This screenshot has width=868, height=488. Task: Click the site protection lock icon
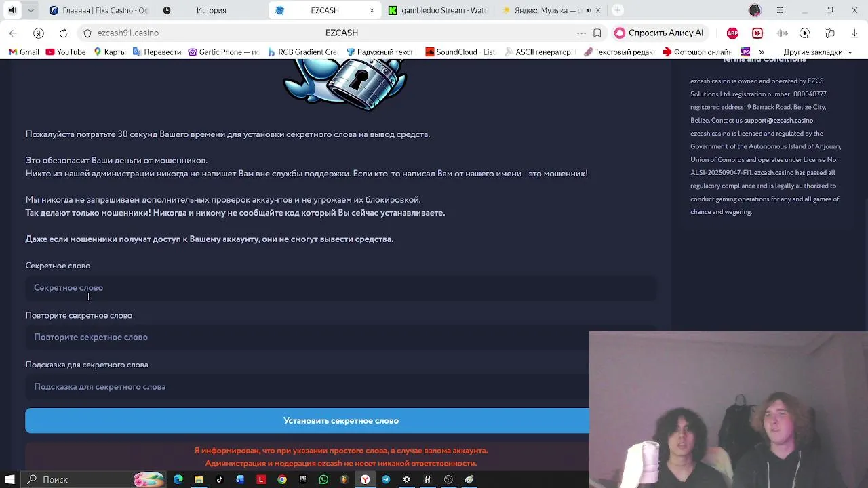click(87, 33)
